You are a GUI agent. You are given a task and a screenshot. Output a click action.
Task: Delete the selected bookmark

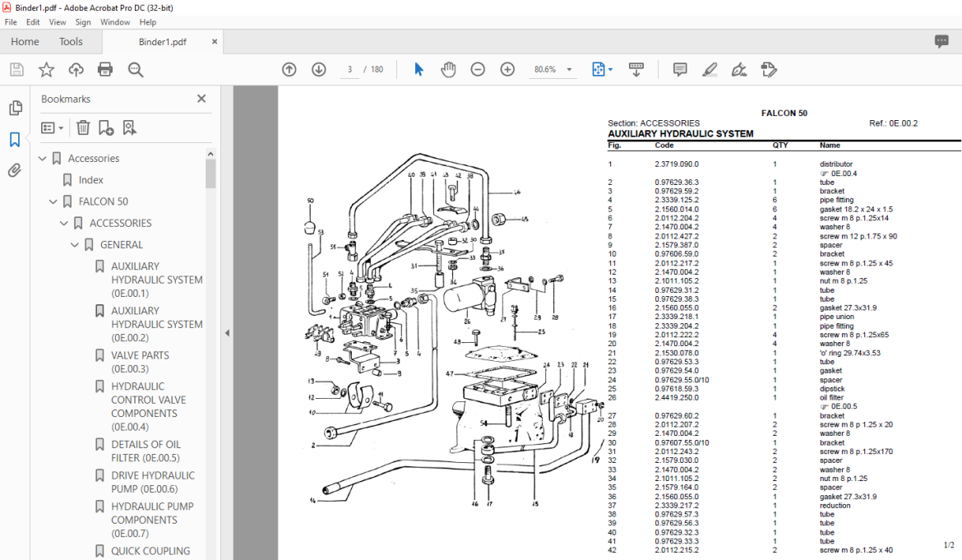(82, 127)
